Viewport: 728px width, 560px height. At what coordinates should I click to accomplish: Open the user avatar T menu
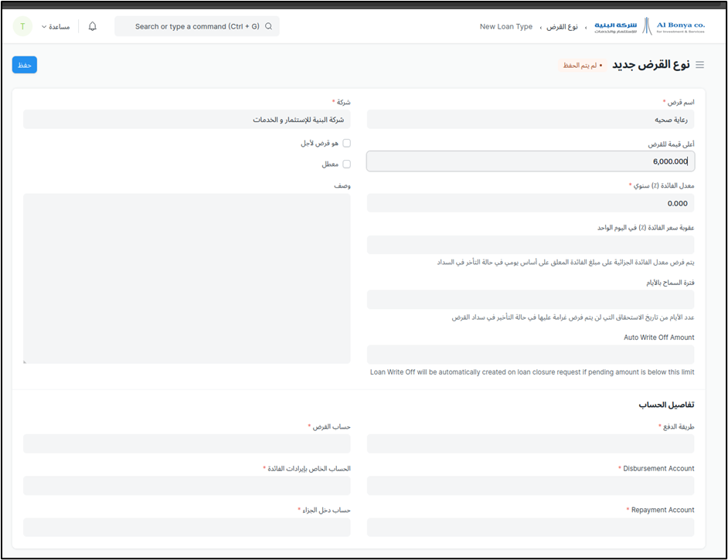point(22,26)
